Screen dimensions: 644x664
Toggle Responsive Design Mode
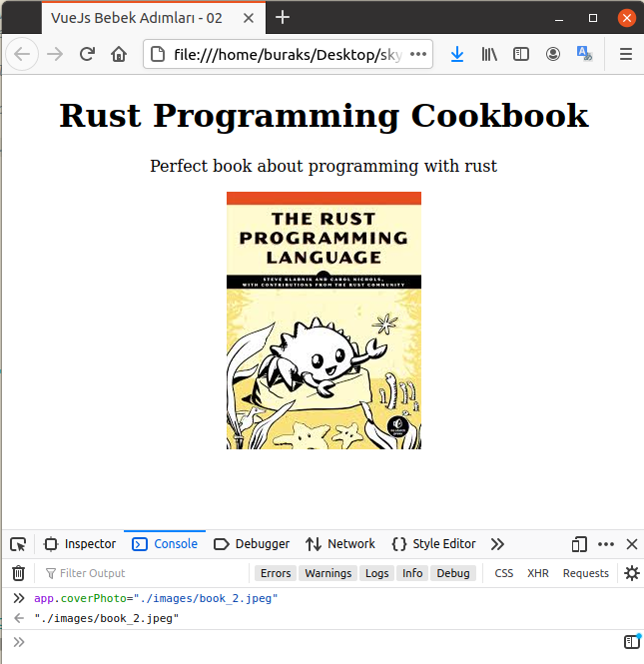pyautogui.click(x=579, y=544)
